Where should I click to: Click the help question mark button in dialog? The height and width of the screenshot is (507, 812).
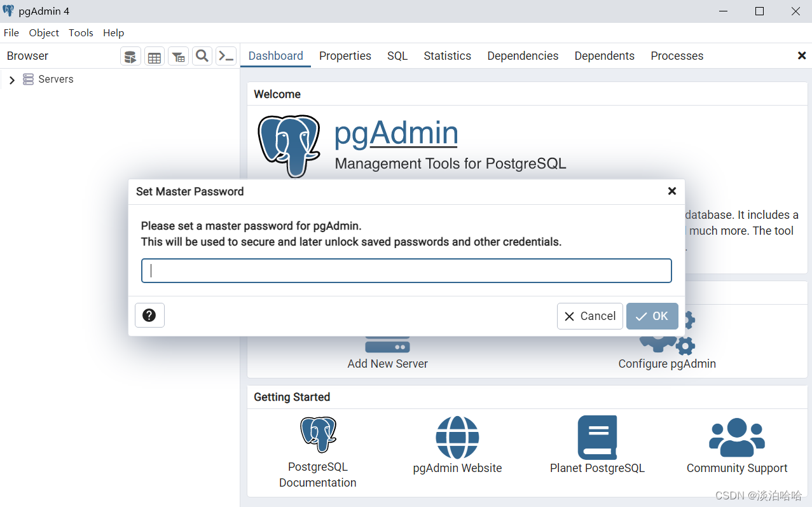(x=149, y=316)
